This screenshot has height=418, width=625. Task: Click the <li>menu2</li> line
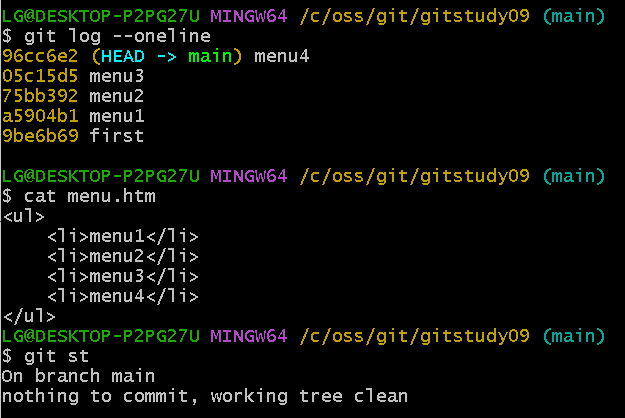pyautogui.click(x=123, y=256)
